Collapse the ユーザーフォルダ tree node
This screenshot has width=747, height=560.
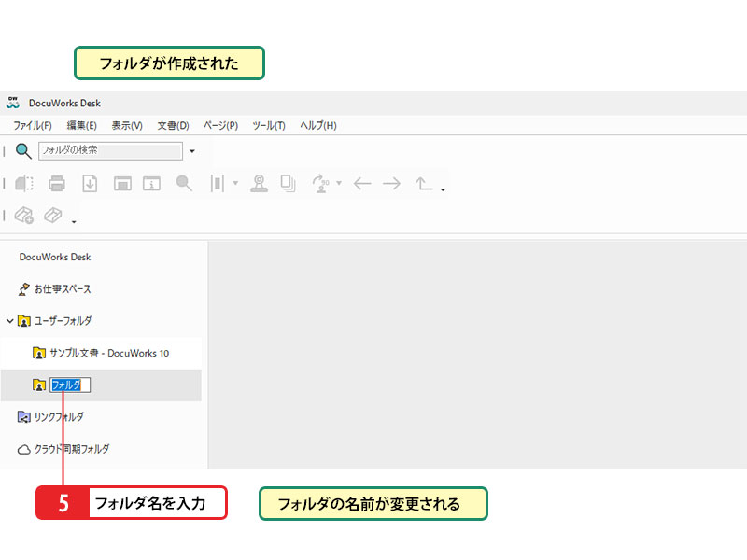9,321
